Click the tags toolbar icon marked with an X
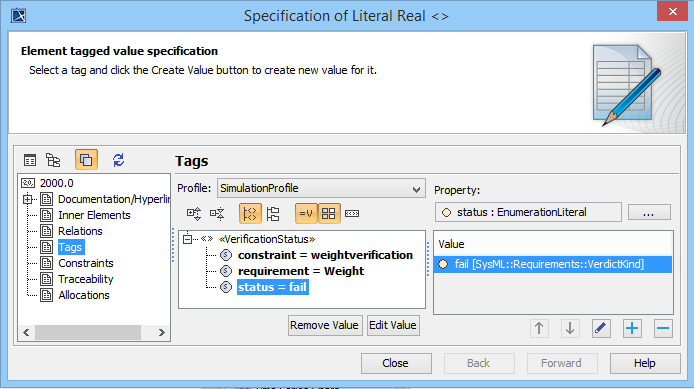Viewport: 694px width, 389px height. click(217, 214)
